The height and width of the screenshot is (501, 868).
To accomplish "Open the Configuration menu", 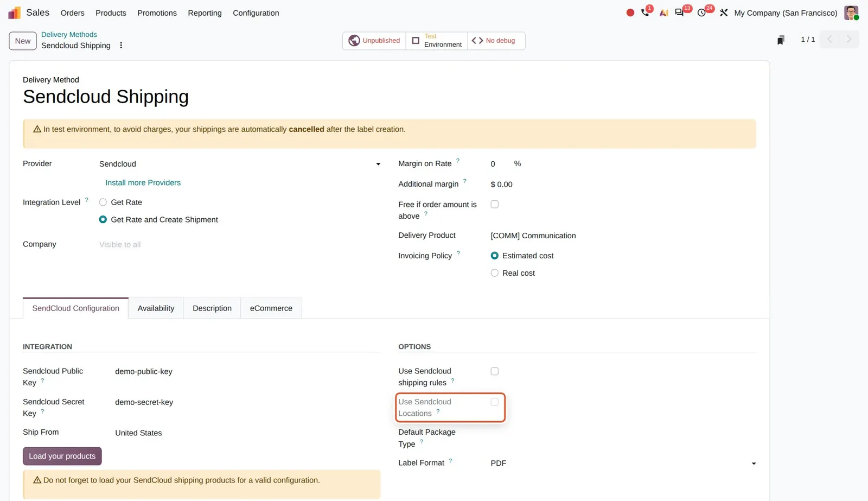I will (x=256, y=12).
